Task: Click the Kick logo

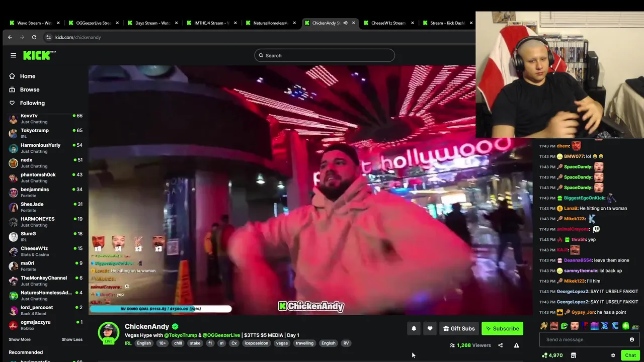Action: 39,55
